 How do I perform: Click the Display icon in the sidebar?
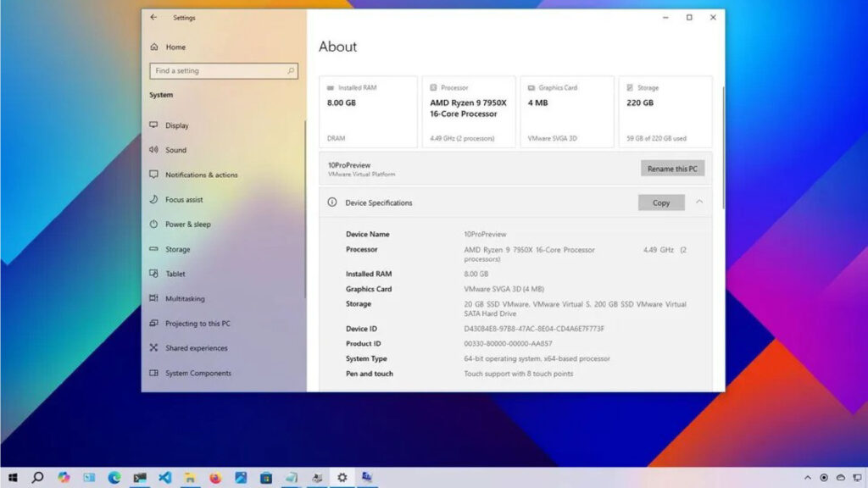pos(153,125)
